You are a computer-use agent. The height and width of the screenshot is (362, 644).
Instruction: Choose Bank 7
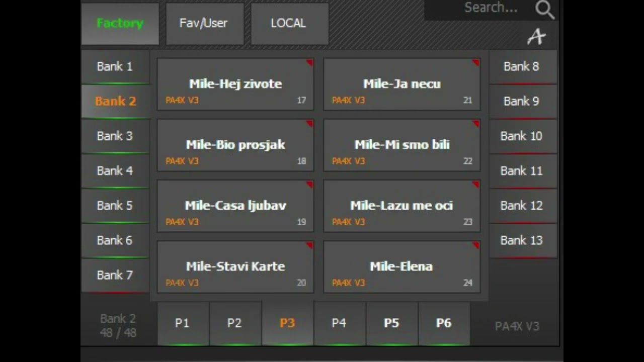pyautogui.click(x=115, y=276)
